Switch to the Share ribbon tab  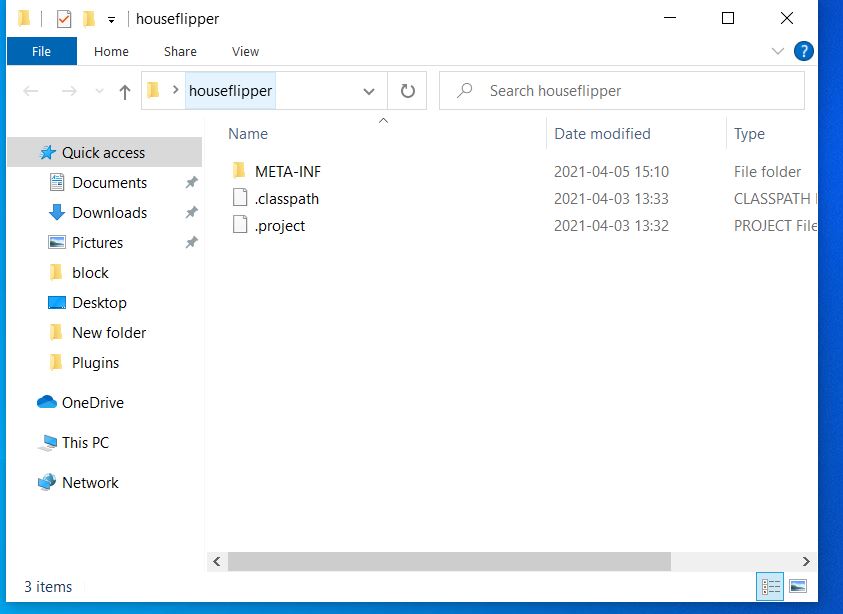click(180, 52)
